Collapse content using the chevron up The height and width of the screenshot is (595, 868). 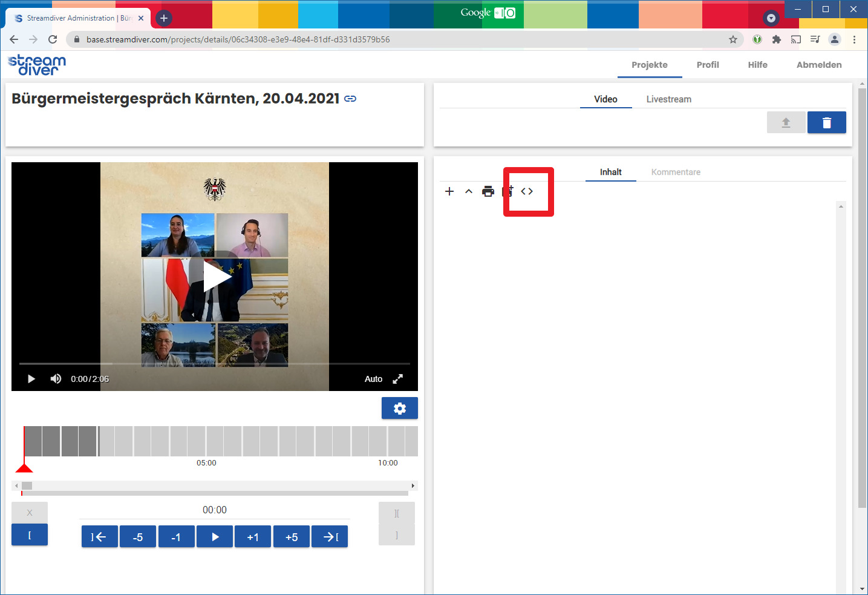coord(469,191)
